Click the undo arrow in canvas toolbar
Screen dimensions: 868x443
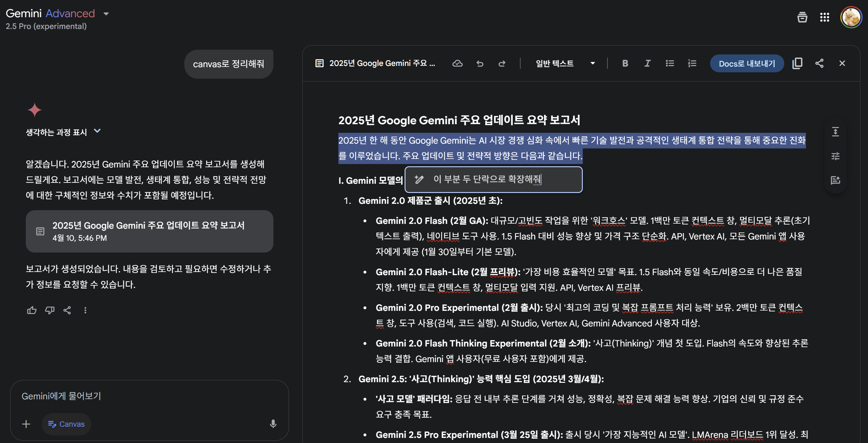click(x=479, y=63)
